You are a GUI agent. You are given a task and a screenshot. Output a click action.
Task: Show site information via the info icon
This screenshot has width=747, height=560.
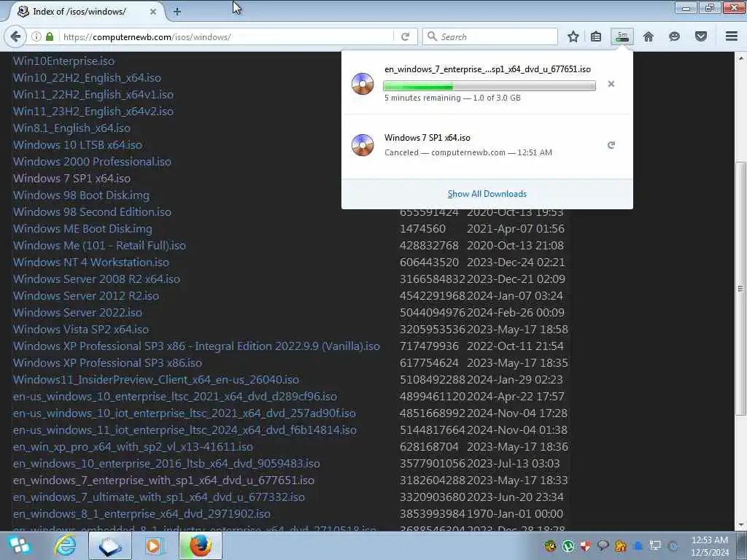(36, 36)
